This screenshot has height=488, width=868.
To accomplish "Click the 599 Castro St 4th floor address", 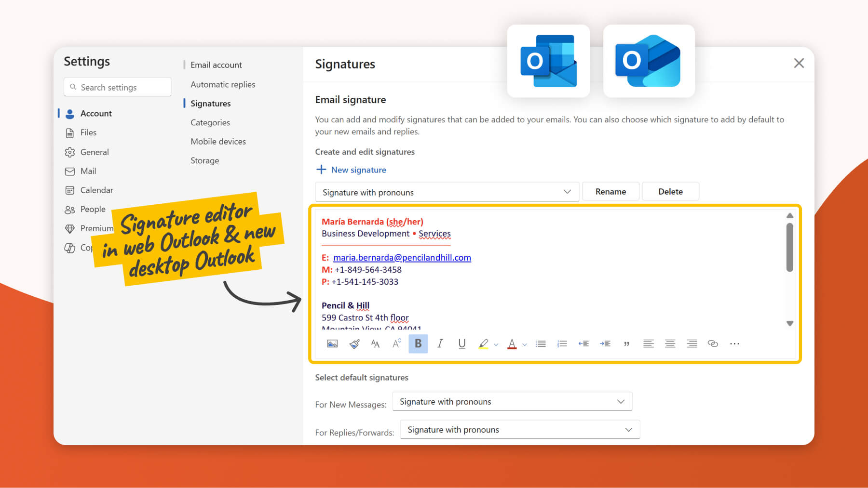I will point(365,317).
